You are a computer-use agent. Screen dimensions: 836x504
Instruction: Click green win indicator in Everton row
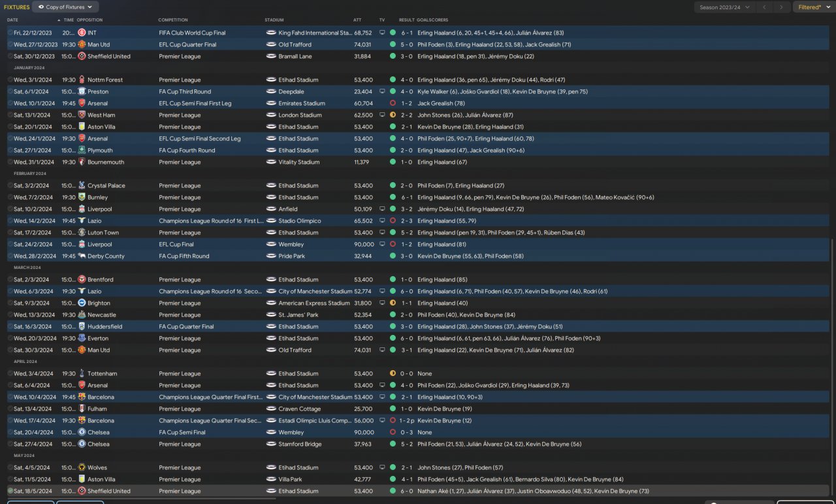pyautogui.click(x=393, y=338)
